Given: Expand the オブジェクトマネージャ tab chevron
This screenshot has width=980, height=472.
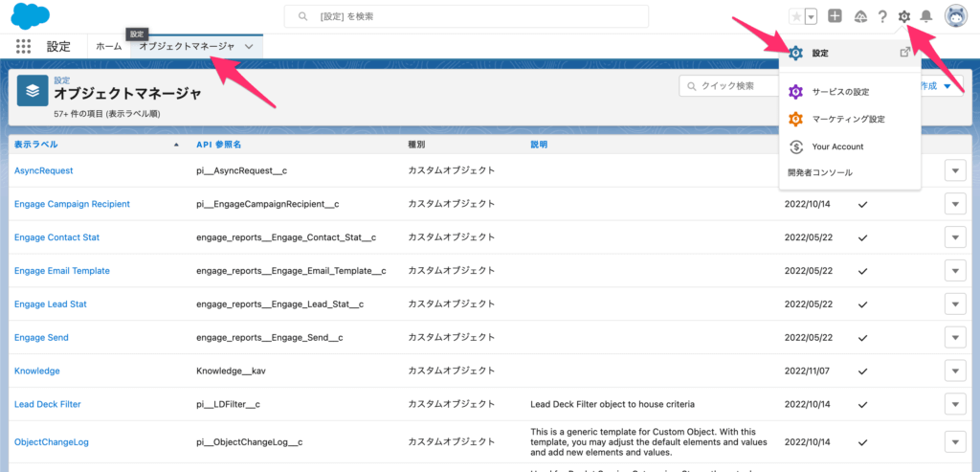Looking at the screenshot, I should tap(249, 46).
